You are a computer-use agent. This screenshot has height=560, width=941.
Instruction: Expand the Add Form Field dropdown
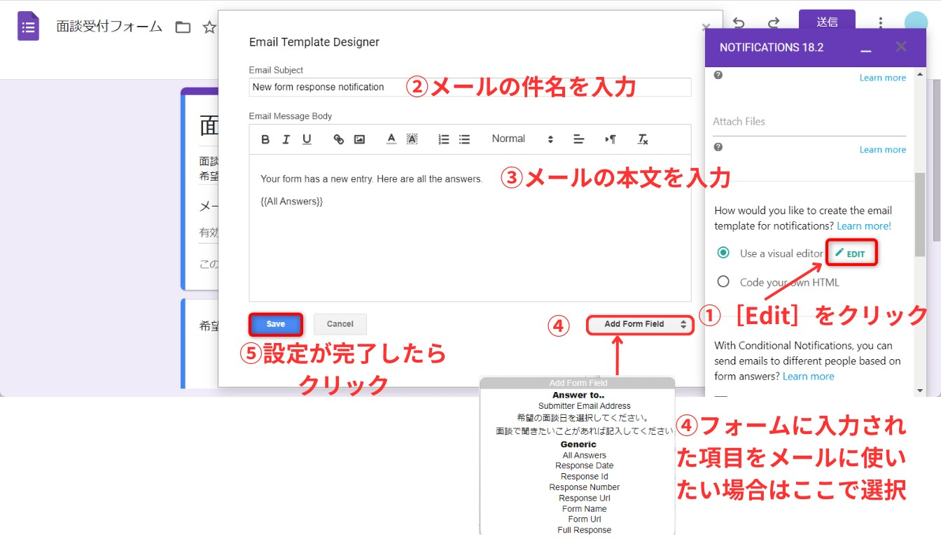pyautogui.click(x=640, y=324)
